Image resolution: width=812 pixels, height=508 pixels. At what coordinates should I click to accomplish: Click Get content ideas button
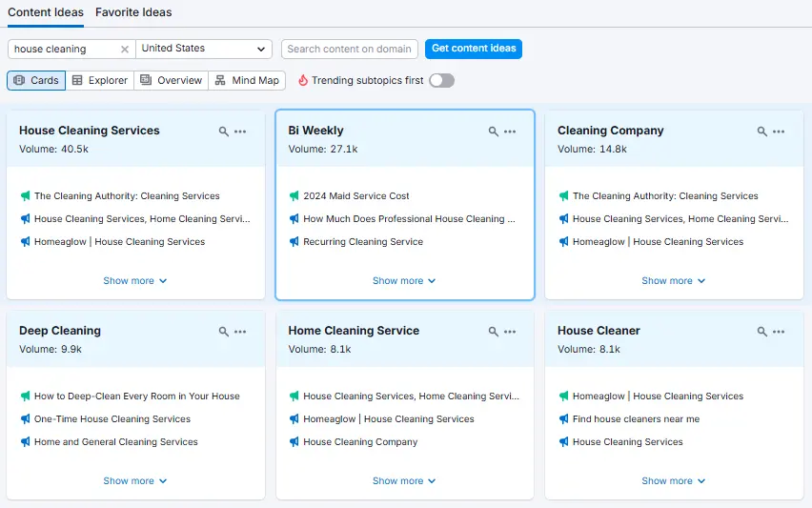[474, 49]
